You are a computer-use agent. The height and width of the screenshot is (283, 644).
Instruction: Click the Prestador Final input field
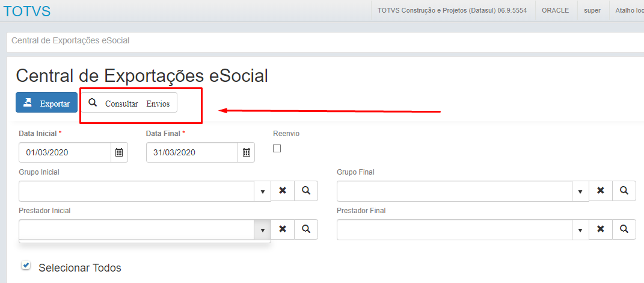tap(454, 229)
